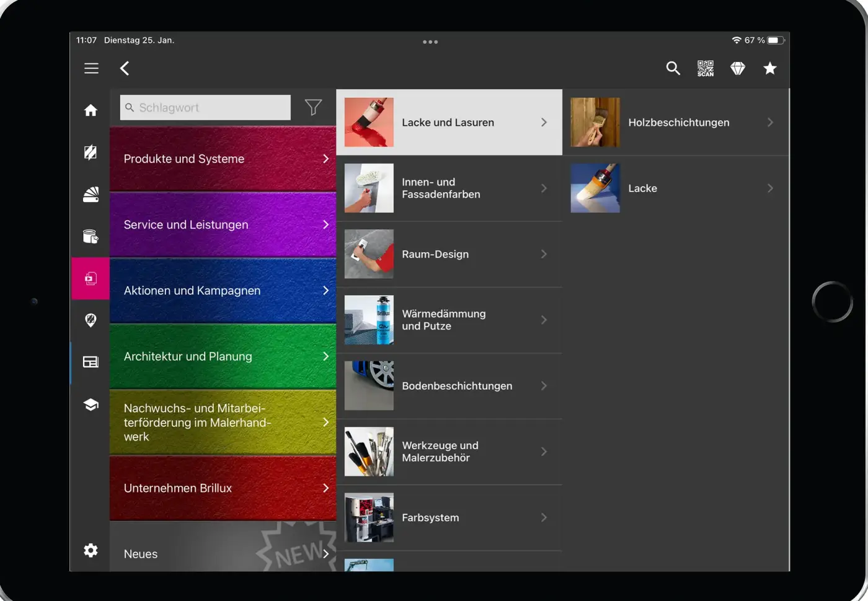Open the location pin sidebar icon
The image size is (868, 601).
click(x=91, y=320)
